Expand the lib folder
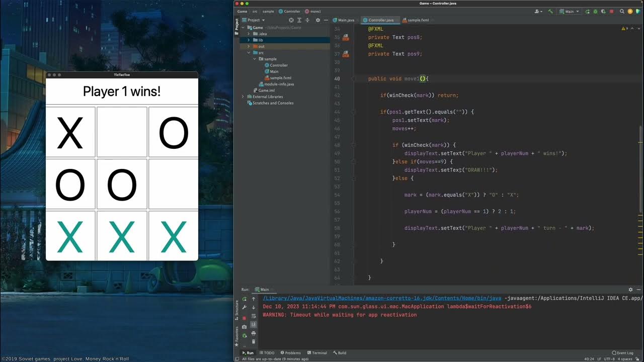The height and width of the screenshot is (362, 644). pyautogui.click(x=249, y=40)
